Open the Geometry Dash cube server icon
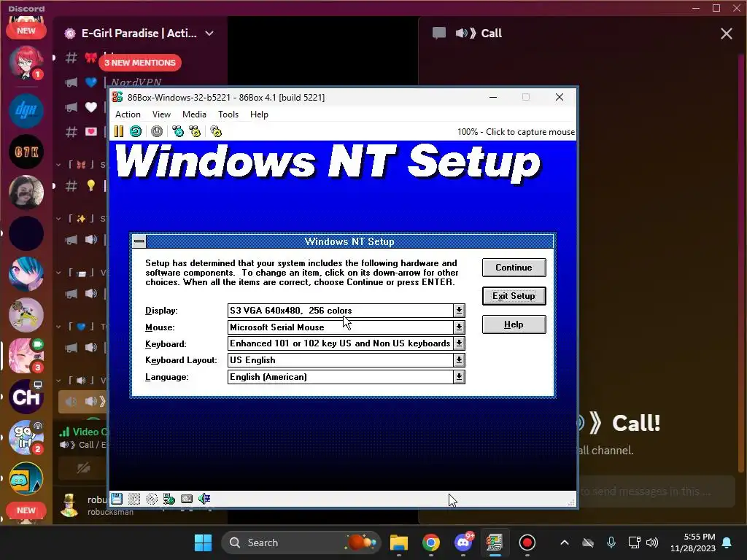Viewport: 747px width, 560px height. pyautogui.click(x=26, y=478)
